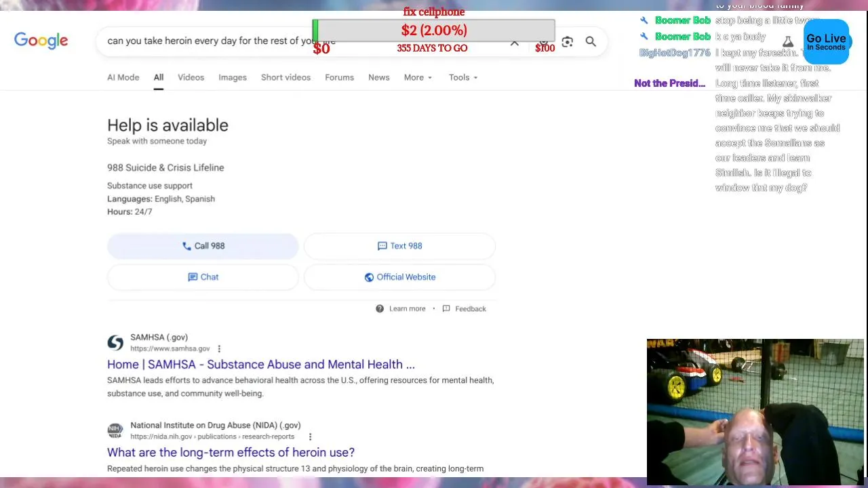Image resolution: width=868 pixels, height=488 pixels.
Task: Clear the search query with X
Action: pos(515,43)
